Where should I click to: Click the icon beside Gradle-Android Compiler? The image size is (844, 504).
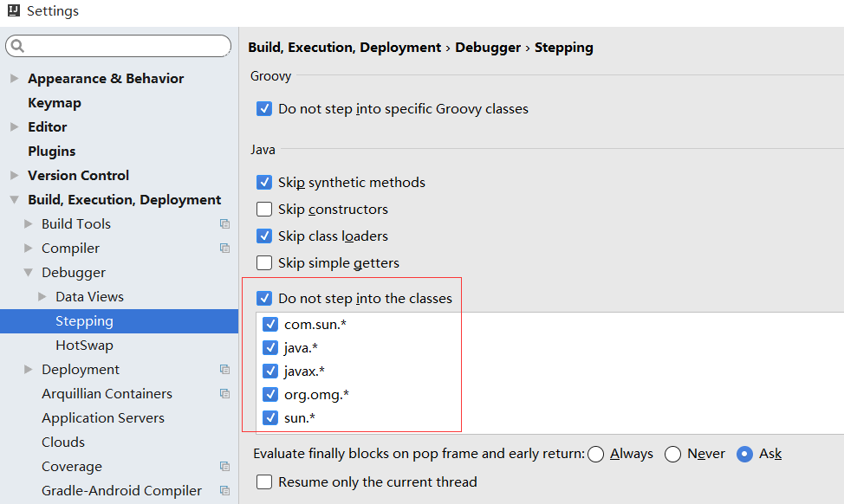tap(224, 490)
